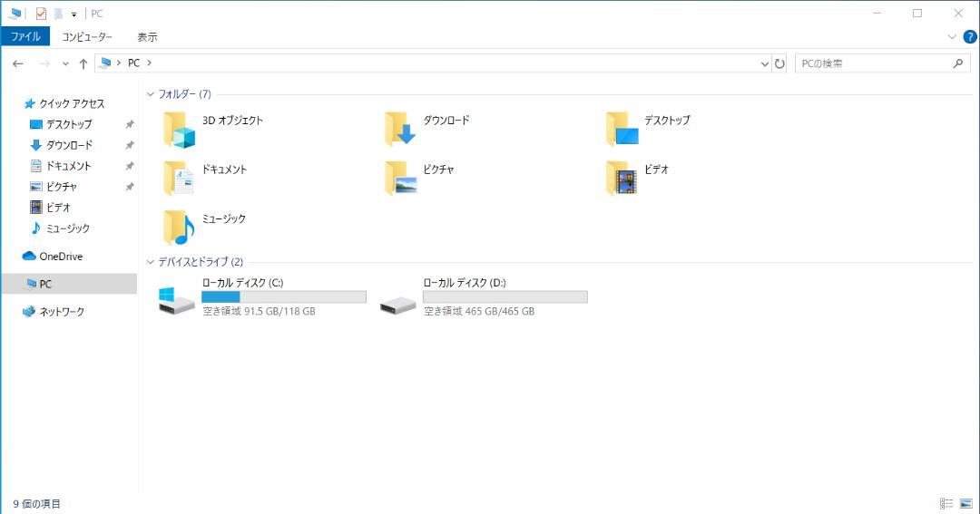Select ローカル ディスク (C:) drive icon
The image size is (980, 514).
[x=177, y=301]
